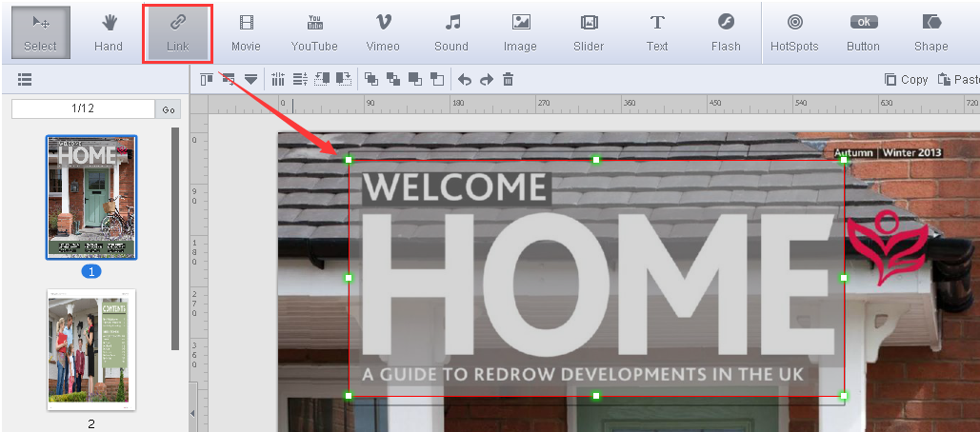Undo the last action
This screenshot has width=980, height=432.
(x=465, y=79)
